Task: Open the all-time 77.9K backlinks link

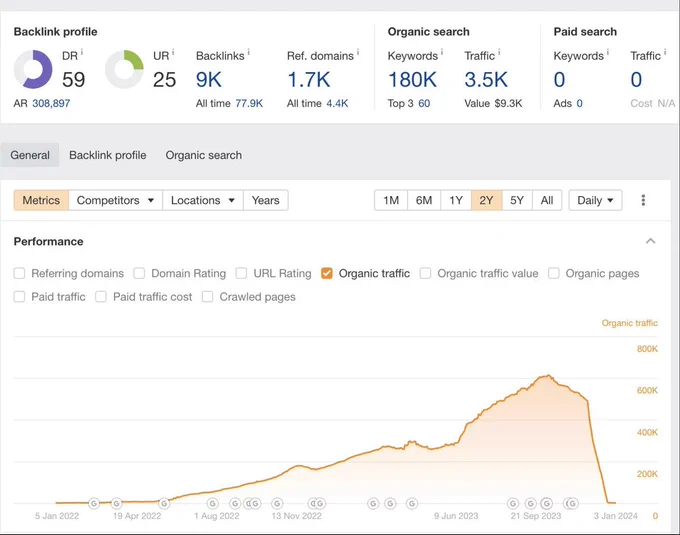Action: pyautogui.click(x=249, y=103)
